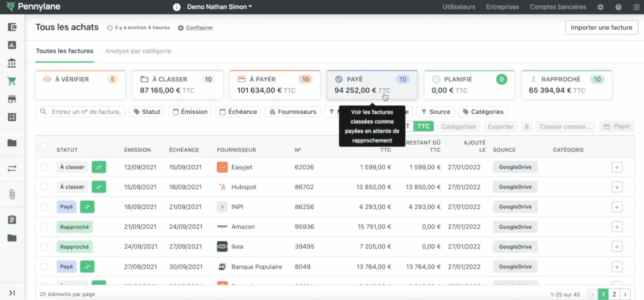Switch to Analyse par catégorie tab

[138, 51]
